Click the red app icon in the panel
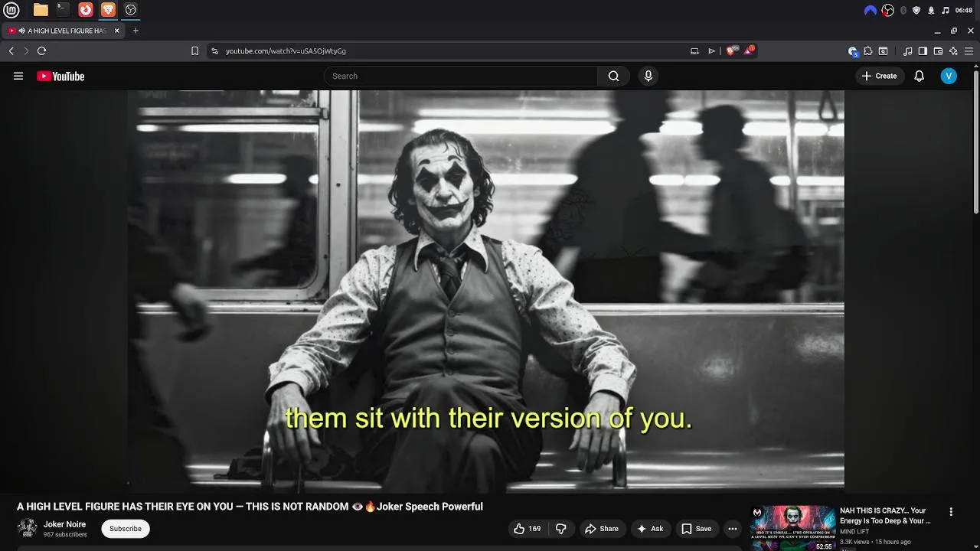980x551 pixels. 86,10
